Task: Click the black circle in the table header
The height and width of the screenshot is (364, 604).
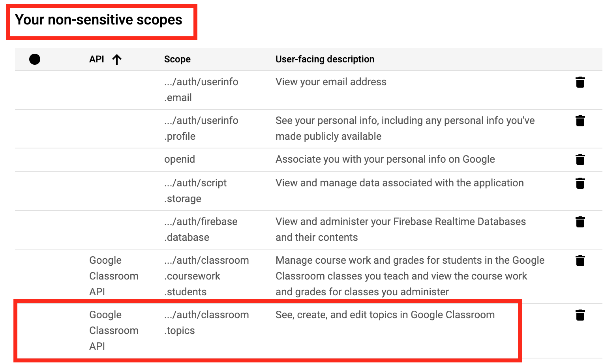Action: pyautogui.click(x=35, y=59)
